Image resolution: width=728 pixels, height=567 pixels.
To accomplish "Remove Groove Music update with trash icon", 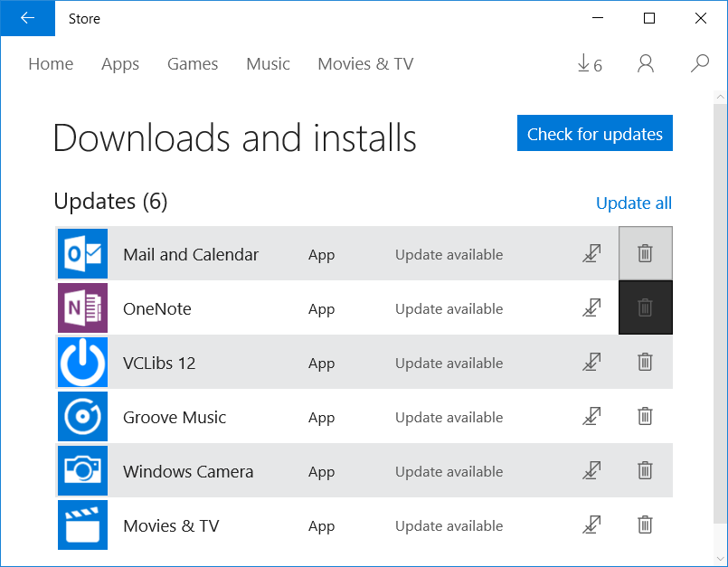I will point(645,416).
